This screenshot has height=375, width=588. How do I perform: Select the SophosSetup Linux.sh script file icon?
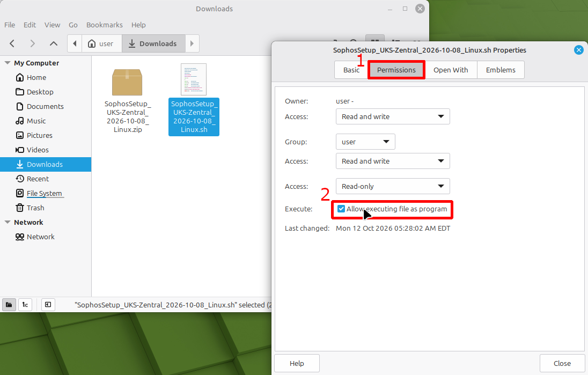[x=194, y=79]
